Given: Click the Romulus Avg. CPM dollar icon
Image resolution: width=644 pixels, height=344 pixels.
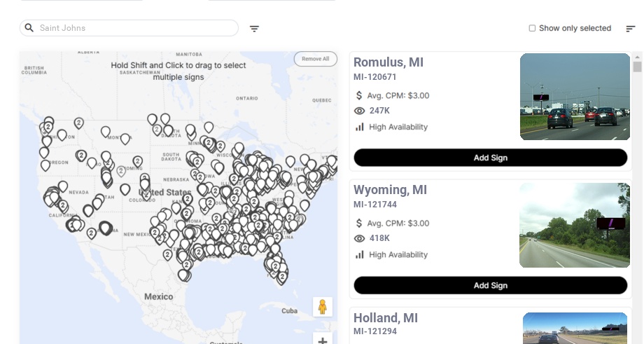Looking at the screenshot, I should coord(360,95).
